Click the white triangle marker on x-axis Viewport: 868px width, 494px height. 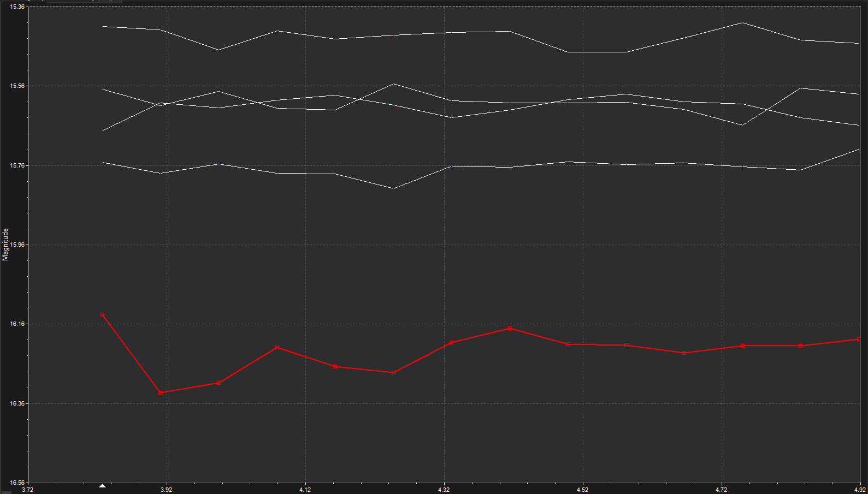tap(102, 485)
